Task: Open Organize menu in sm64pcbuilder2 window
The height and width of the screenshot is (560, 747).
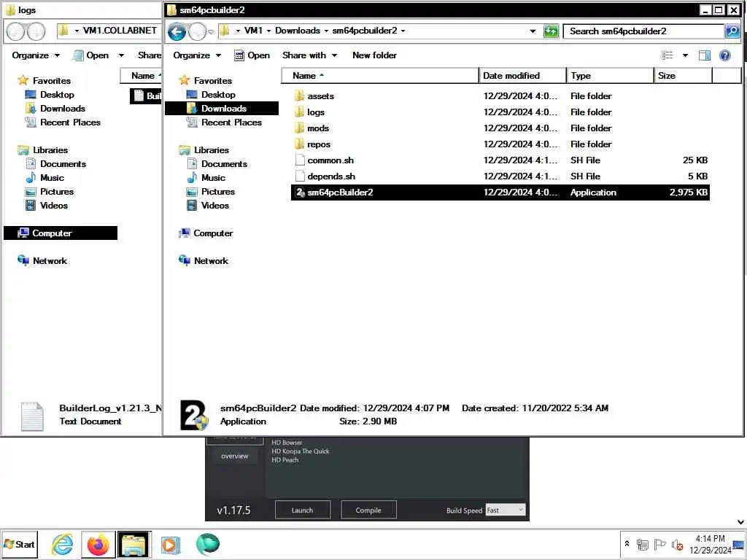Action: [197, 55]
